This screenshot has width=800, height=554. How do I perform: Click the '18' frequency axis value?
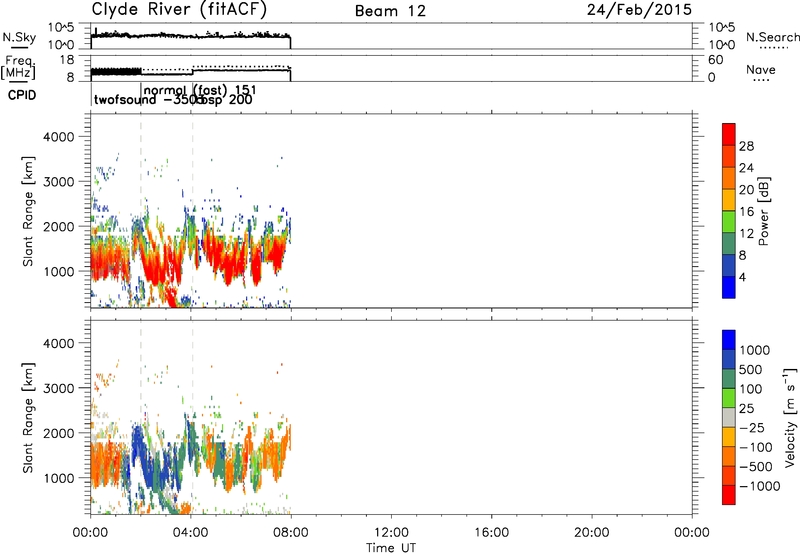[67, 59]
